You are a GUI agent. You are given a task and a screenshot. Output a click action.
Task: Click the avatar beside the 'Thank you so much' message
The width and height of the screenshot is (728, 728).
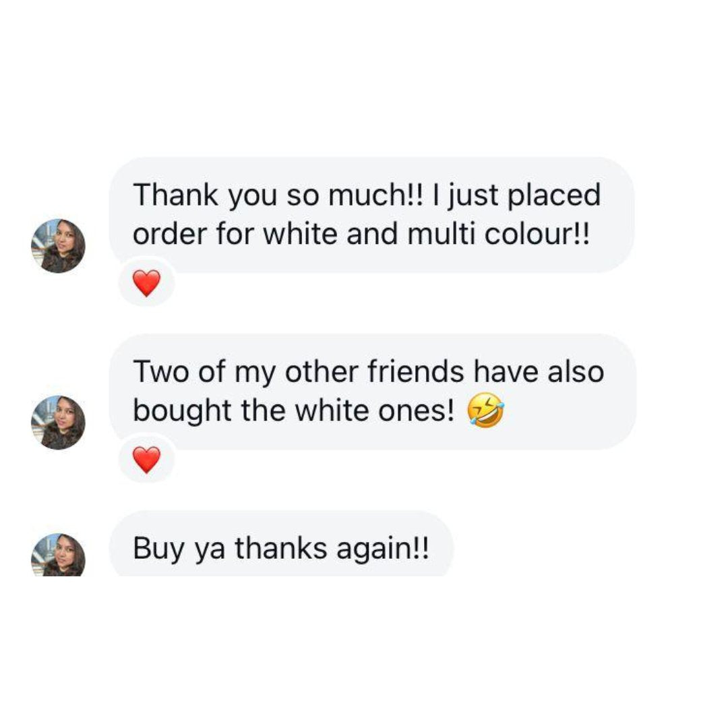click(58, 246)
